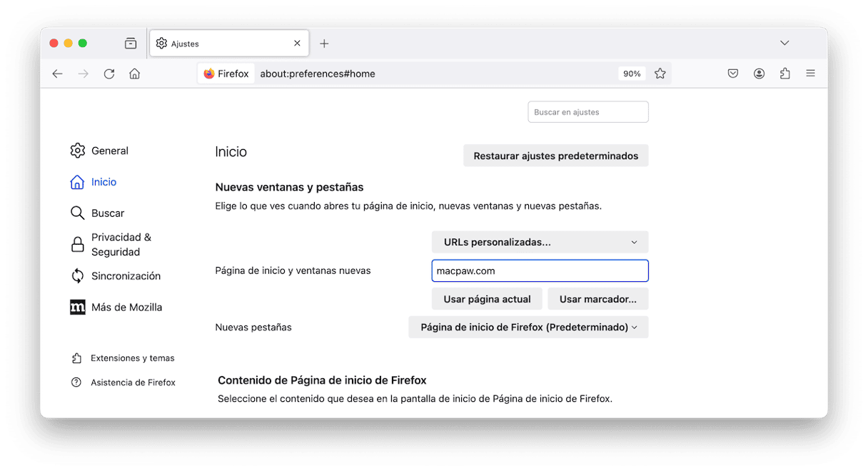868x471 pixels.
Task: Click the address bar URL
Action: (x=318, y=74)
